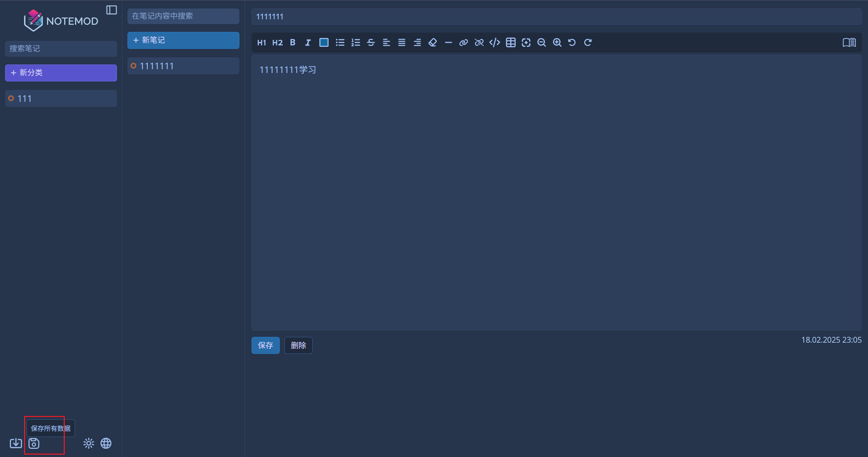
Task: Toggle strikethrough formatting
Action: coord(371,42)
